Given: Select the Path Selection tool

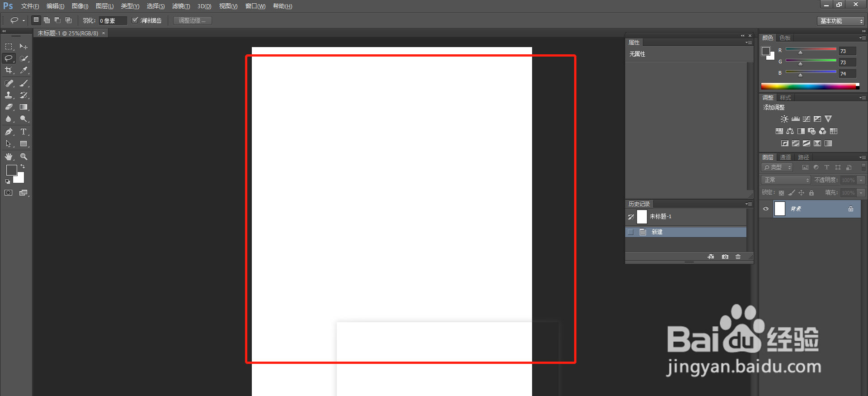Looking at the screenshot, I should 9,143.
